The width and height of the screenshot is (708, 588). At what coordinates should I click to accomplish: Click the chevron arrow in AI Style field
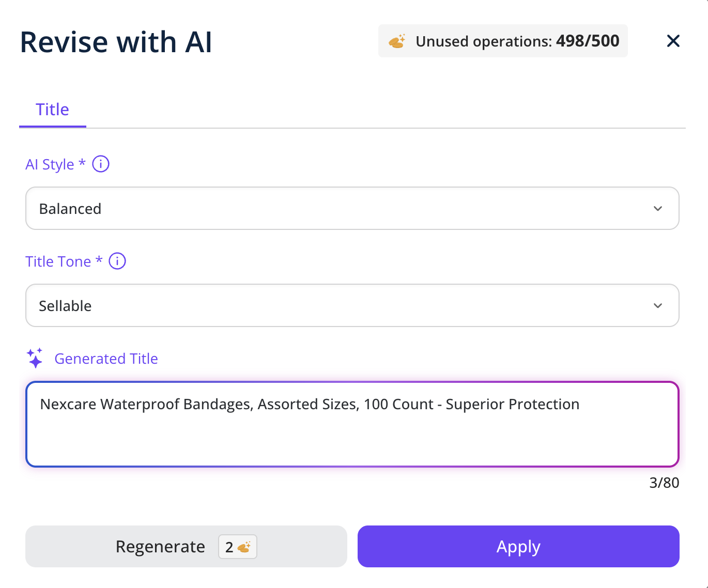657,209
